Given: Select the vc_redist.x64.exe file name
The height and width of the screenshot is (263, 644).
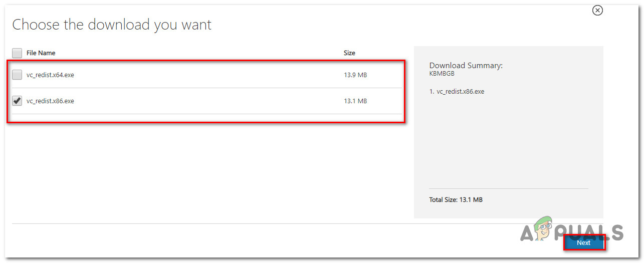Looking at the screenshot, I should click(x=50, y=75).
